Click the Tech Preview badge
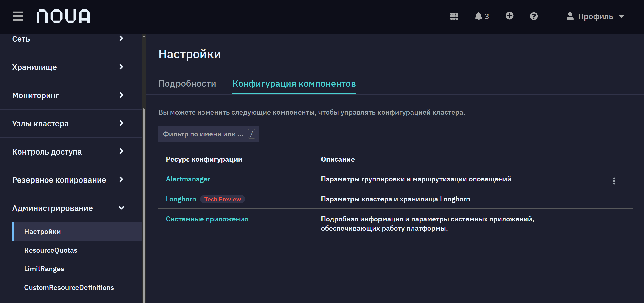Viewport: 644px width, 303px height. [222, 199]
